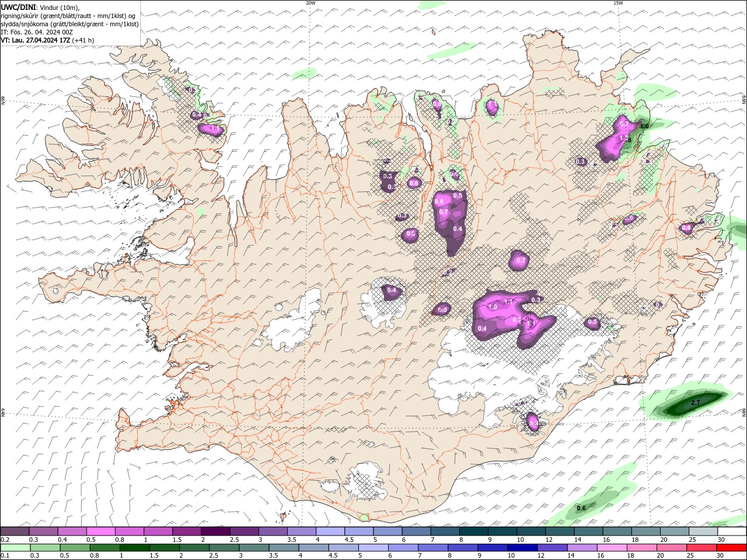Select the violet 14 swatch in lower rain legend
The width and height of the screenshot is (747, 560).
(582, 548)
